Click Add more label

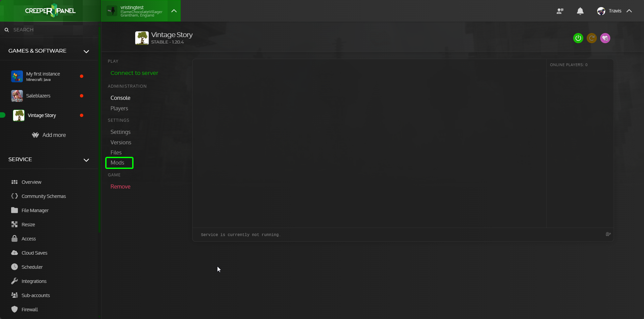tap(54, 135)
